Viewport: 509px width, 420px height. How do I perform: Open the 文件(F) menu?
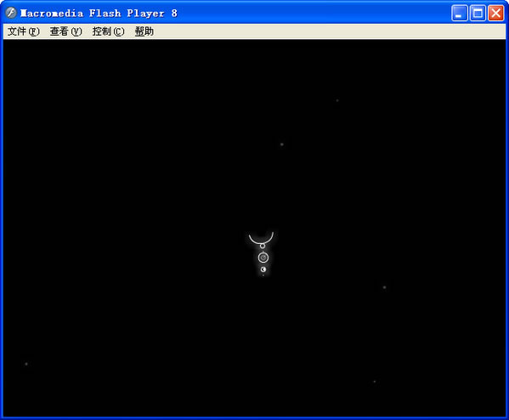(24, 31)
